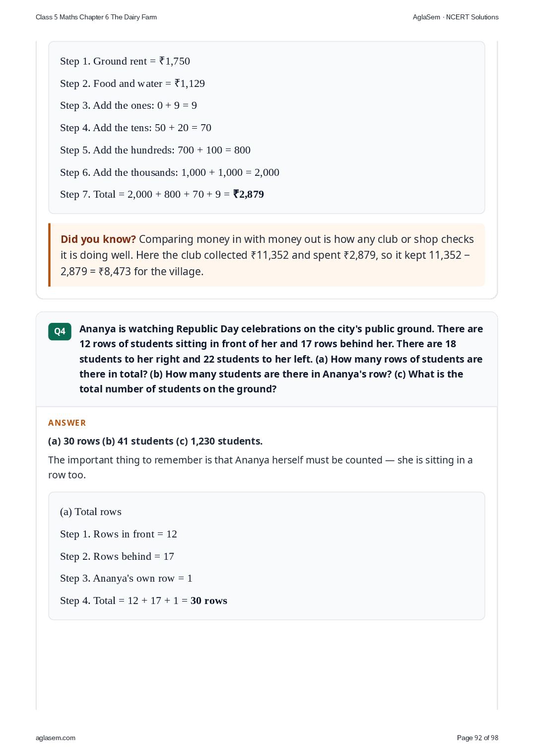Image resolution: width=534 pixels, height=756 pixels.
Task: Click the Step 2 Food and water line
Action: pos(133,83)
